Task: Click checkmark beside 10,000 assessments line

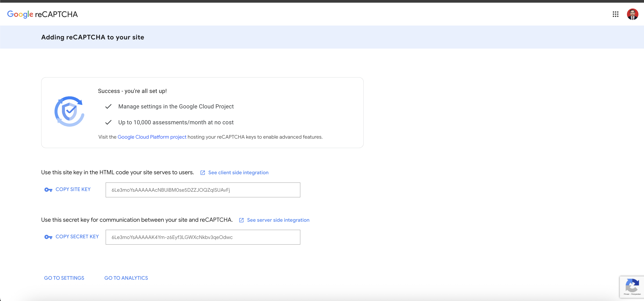Action: (x=108, y=123)
